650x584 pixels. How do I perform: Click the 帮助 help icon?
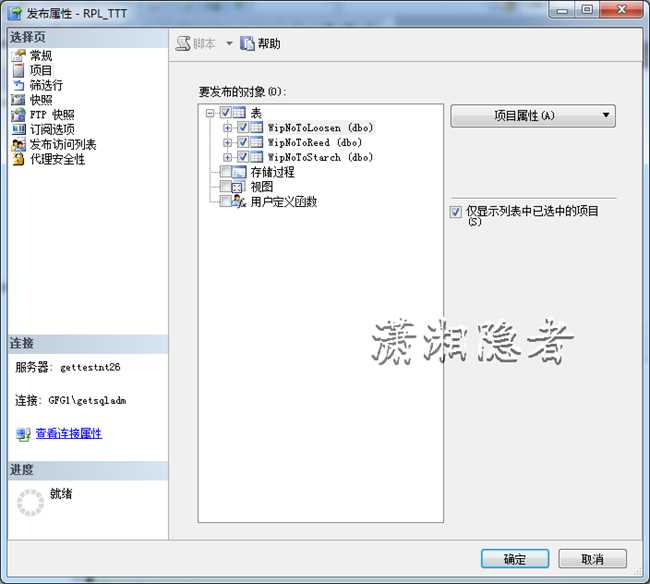[247, 44]
